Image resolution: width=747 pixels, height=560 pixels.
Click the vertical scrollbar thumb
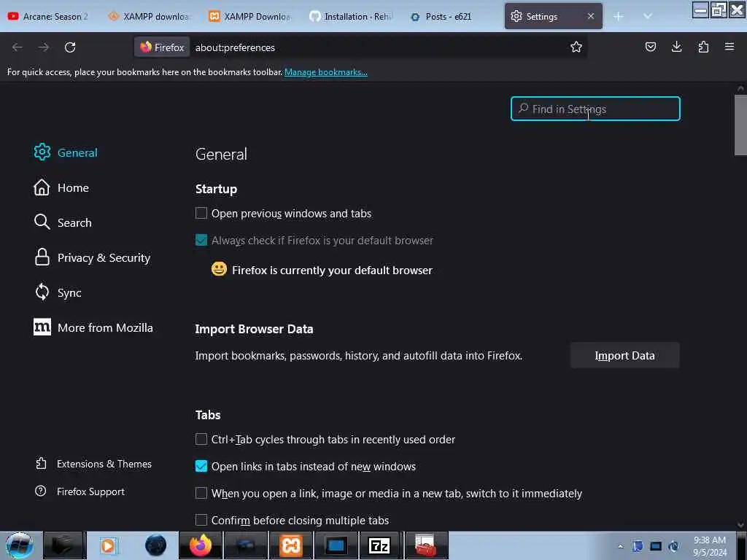(x=740, y=125)
